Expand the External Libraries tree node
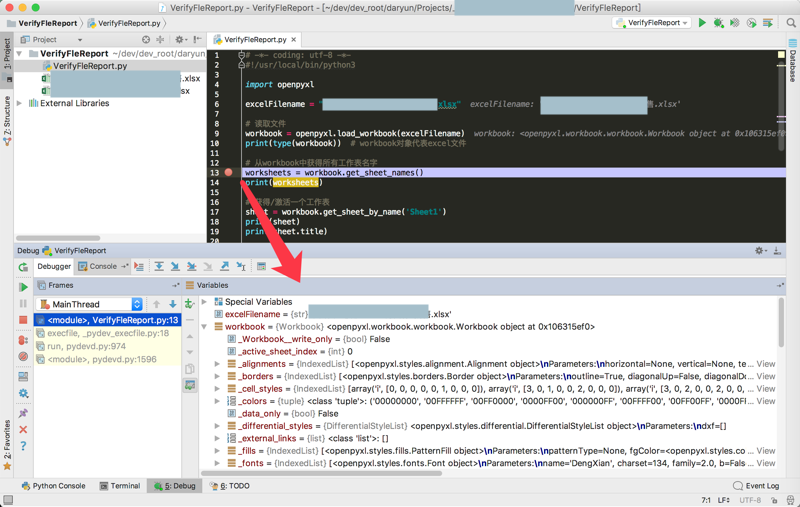 point(19,103)
